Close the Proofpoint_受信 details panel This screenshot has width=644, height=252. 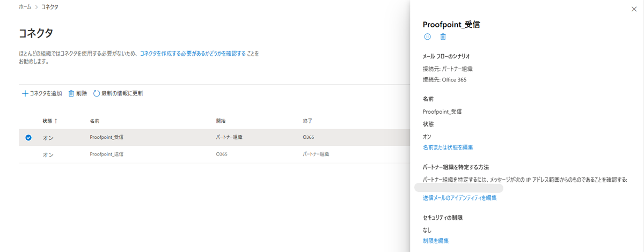click(634, 9)
